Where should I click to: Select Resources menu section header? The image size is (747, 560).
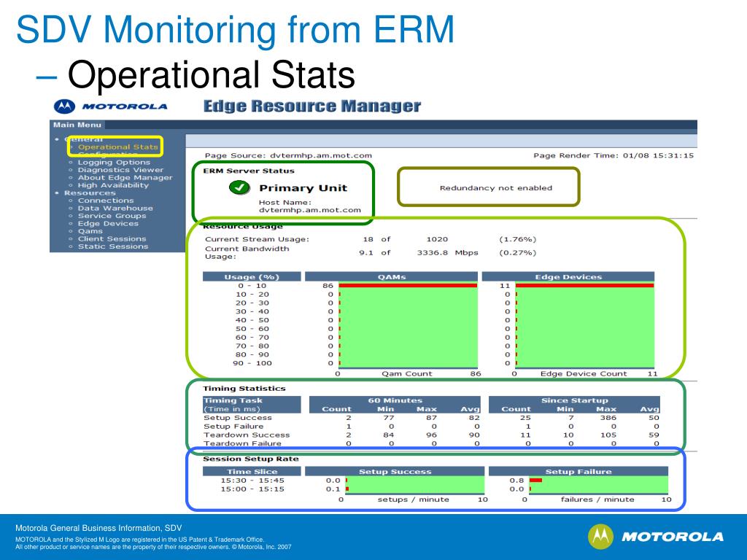(x=90, y=192)
